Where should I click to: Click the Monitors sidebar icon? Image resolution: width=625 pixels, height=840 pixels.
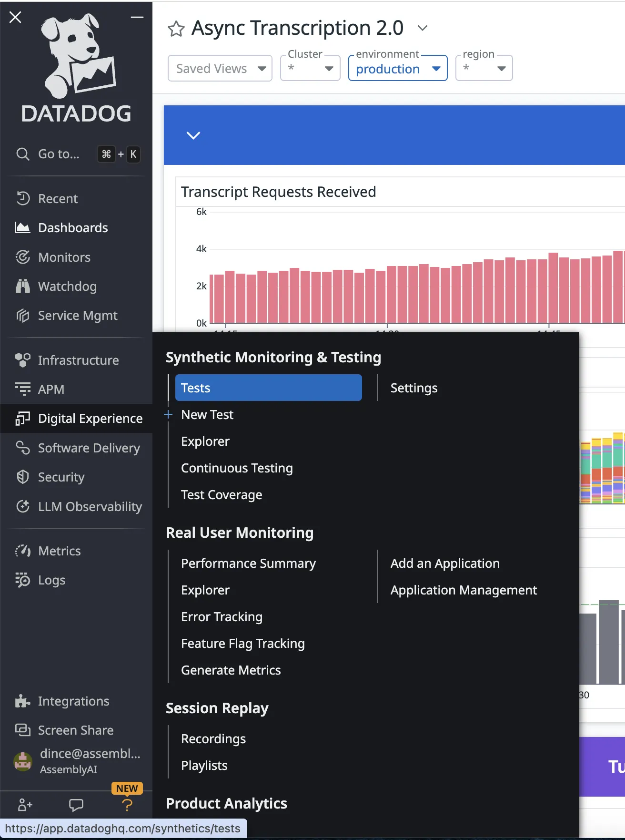(x=23, y=257)
